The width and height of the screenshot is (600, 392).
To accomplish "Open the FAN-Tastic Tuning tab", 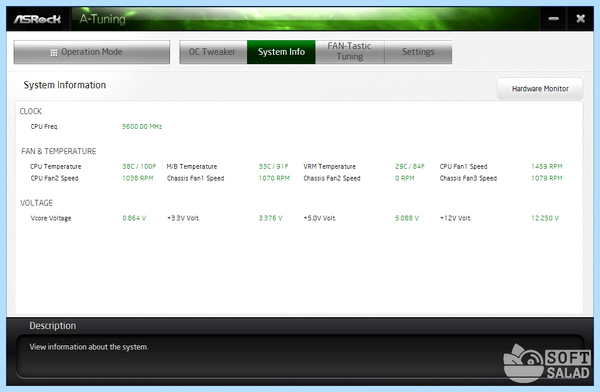I will (350, 51).
